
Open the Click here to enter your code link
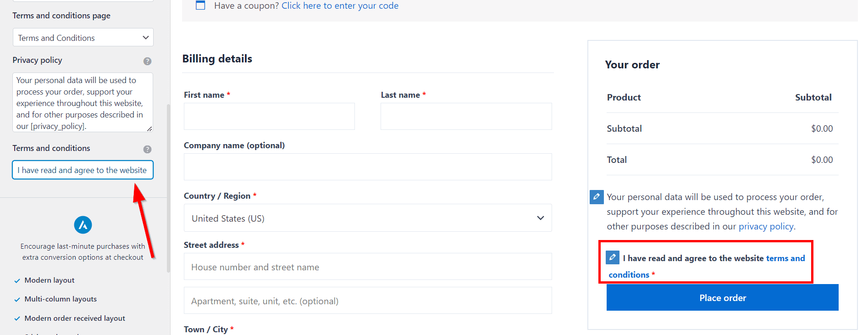[x=340, y=6]
